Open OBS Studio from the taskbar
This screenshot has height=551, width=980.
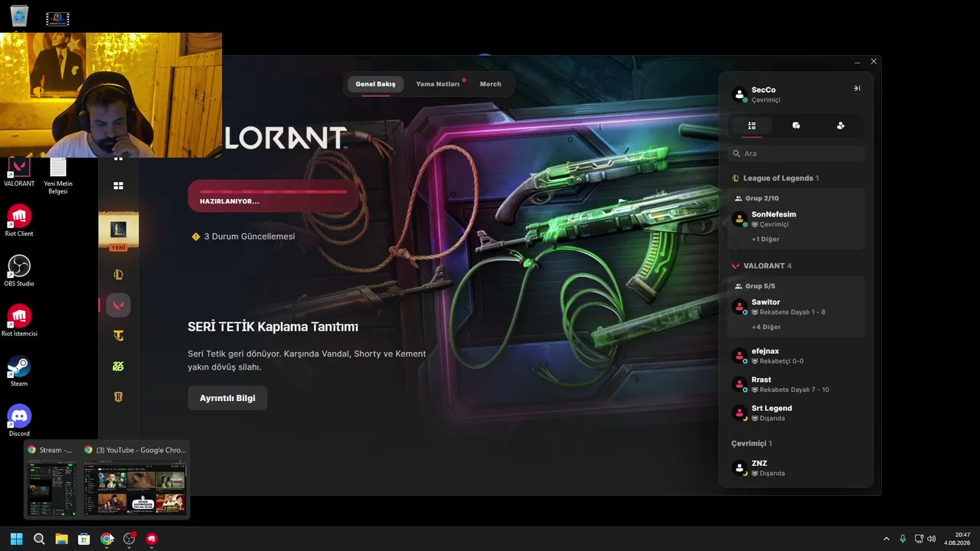[129, 539]
